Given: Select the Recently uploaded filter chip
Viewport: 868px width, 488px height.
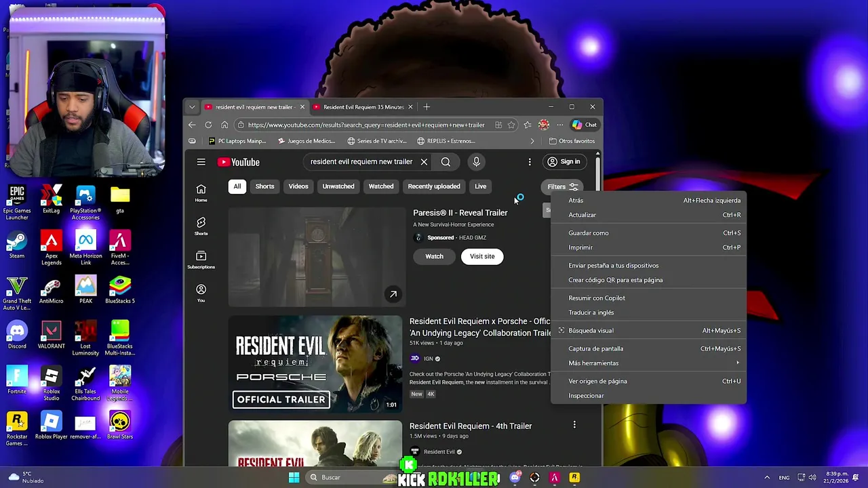Looking at the screenshot, I should tap(434, 186).
